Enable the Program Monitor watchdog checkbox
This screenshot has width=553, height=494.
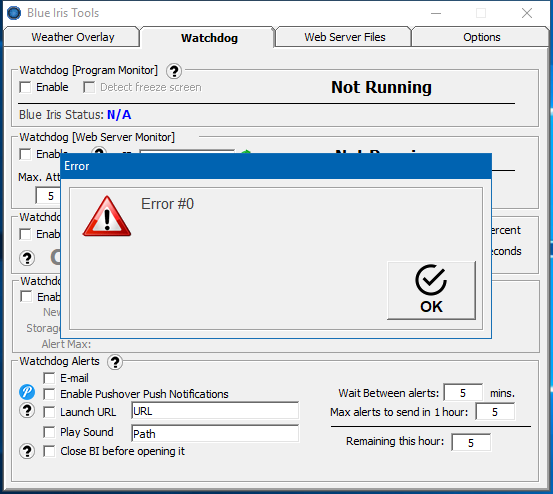(25, 87)
